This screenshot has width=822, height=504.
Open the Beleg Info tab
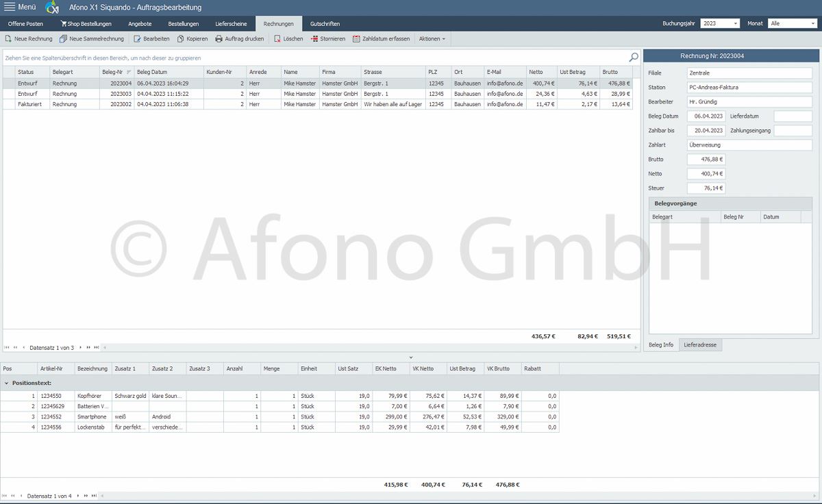tap(661, 345)
